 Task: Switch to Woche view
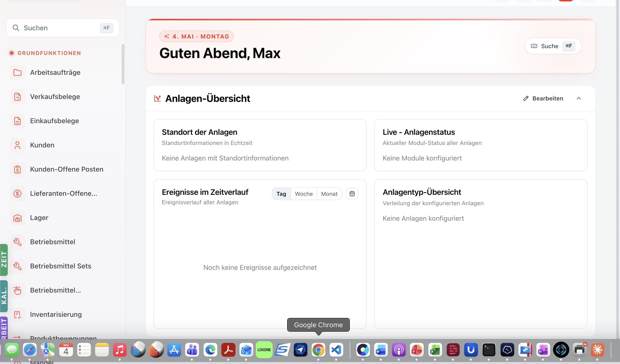[304, 194]
